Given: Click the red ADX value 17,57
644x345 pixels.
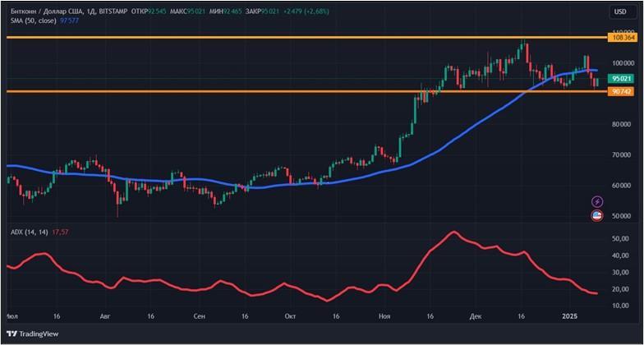Looking at the screenshot, I should [60, 232].
